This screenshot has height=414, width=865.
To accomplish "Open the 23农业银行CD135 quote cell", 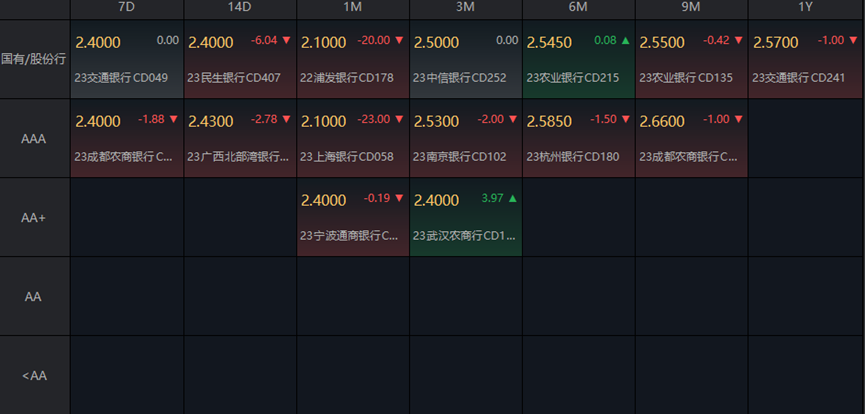I will click(691, 60).
